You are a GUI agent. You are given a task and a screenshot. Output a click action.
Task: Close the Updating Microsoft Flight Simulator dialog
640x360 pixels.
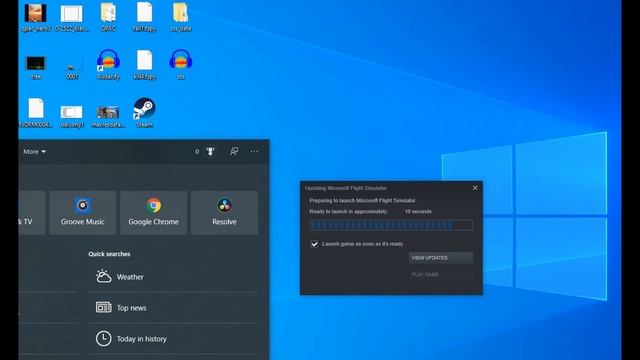[x=475, y=188]
